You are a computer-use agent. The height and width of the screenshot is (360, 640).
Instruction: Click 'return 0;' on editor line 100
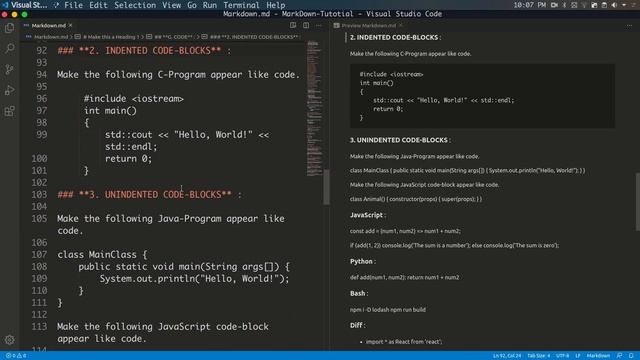[129, 159]
